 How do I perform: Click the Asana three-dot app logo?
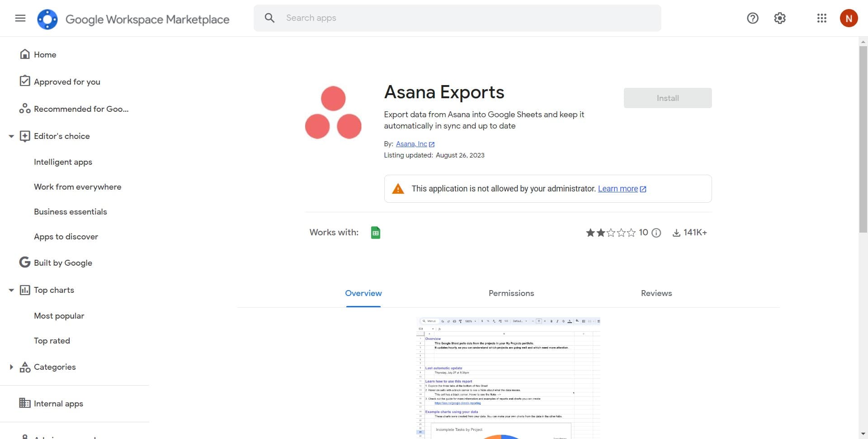(x=333, y=113)
